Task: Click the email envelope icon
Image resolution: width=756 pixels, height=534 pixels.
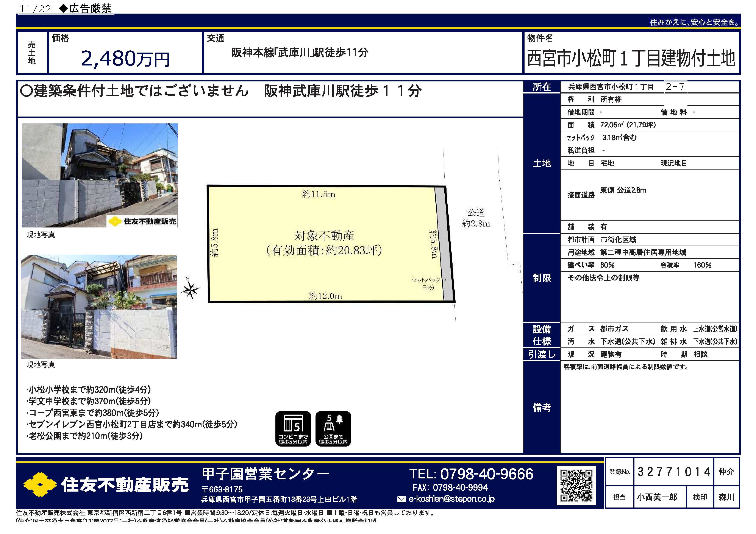Action: coord(401,499)
